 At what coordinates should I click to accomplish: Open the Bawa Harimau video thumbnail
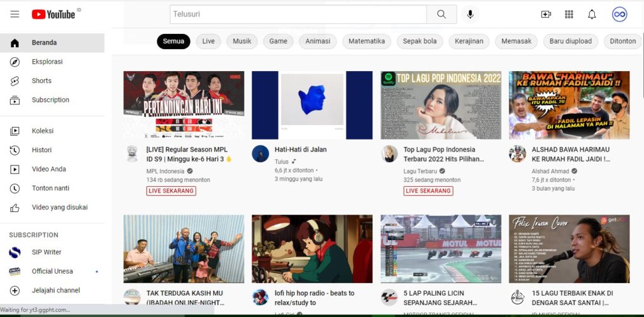tap(569, 105)
